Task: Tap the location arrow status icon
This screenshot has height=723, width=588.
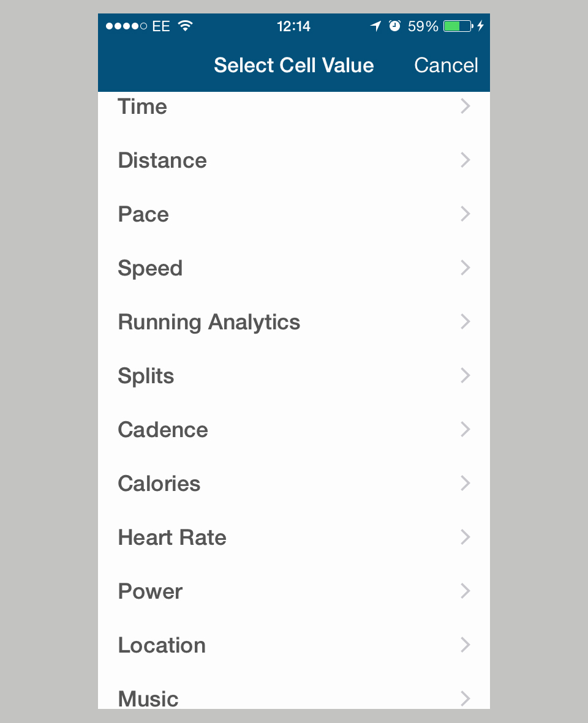Action: click(375, 26)
